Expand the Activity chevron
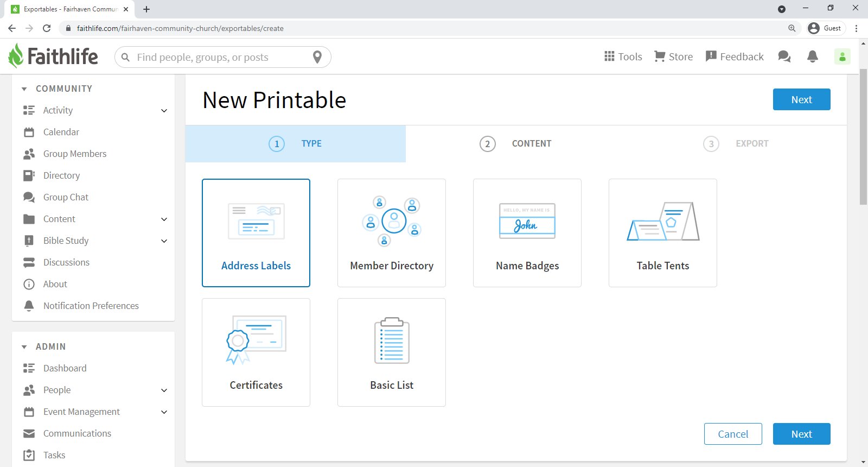This screenshot has height=467, width=868. (164, 111)
